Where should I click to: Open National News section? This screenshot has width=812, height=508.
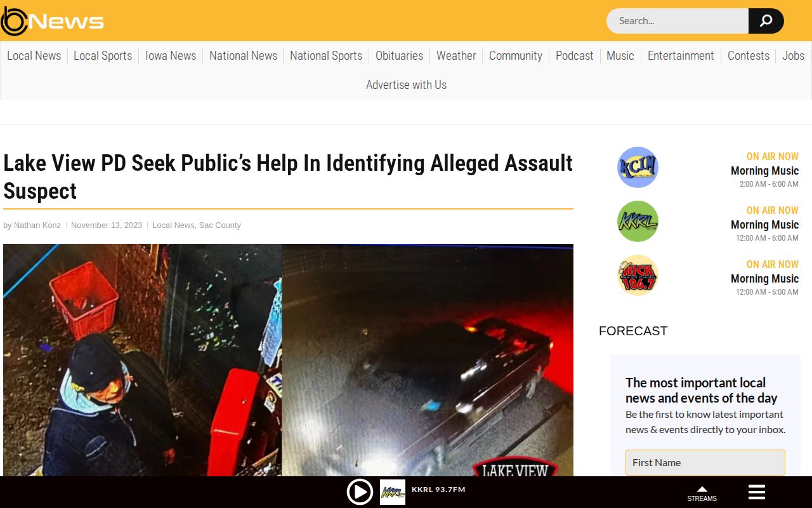click(x=243, y=56)
